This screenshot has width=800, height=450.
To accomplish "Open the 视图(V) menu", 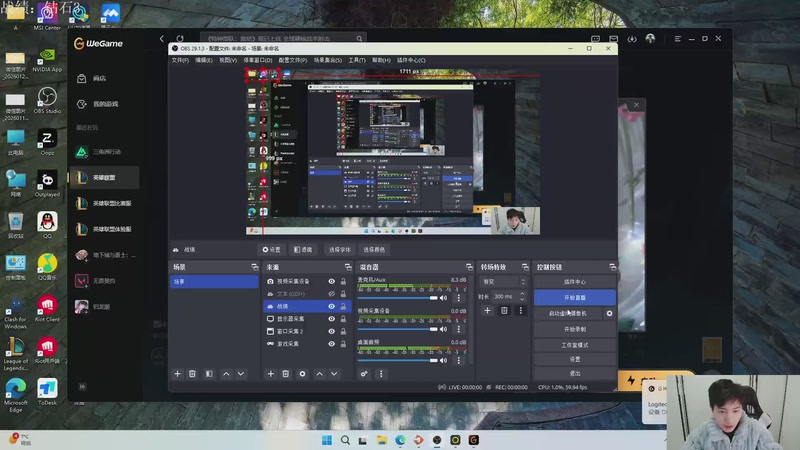I will click(x=228, y=60).
